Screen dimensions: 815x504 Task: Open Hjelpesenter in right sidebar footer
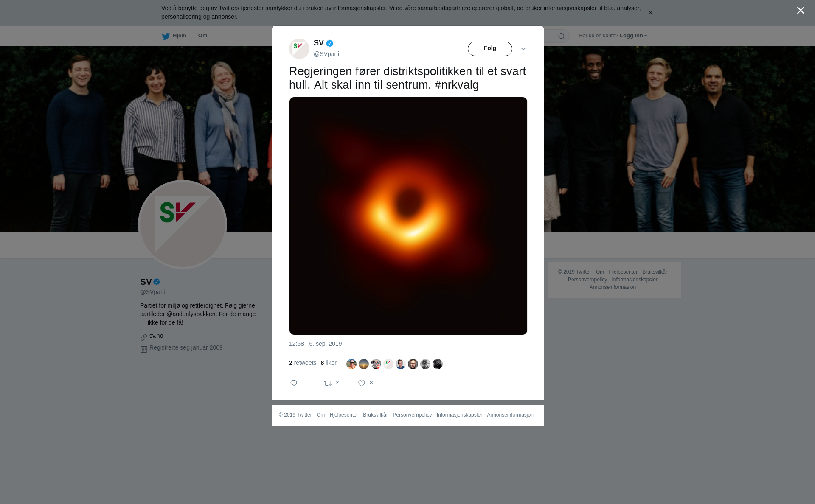pyautogui.click(x=623, y=272)
